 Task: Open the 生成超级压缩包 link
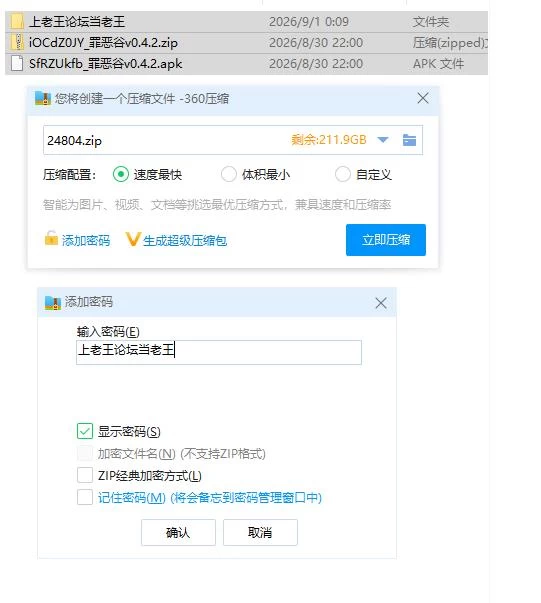(x=185, y=241)
